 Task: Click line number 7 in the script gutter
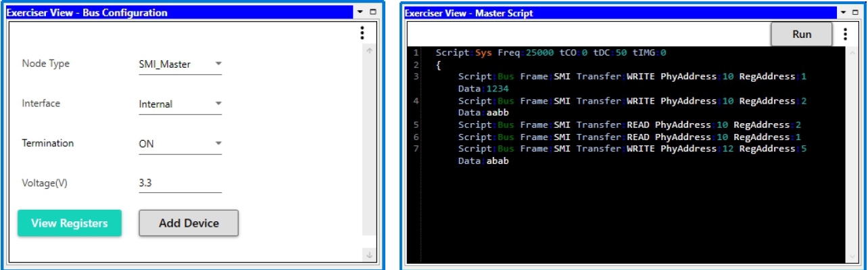(416, 150)
